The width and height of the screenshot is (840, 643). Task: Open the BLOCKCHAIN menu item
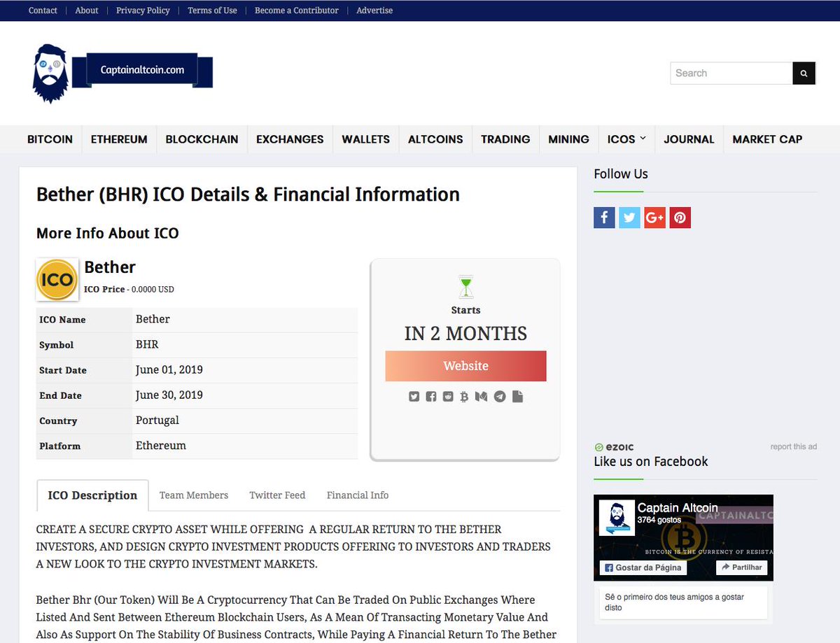[x=202, y=139]
